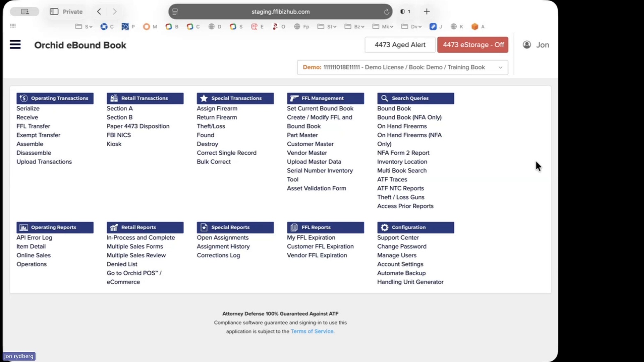Click the Search Queries magnifier icon

click(x=384, y=98)
